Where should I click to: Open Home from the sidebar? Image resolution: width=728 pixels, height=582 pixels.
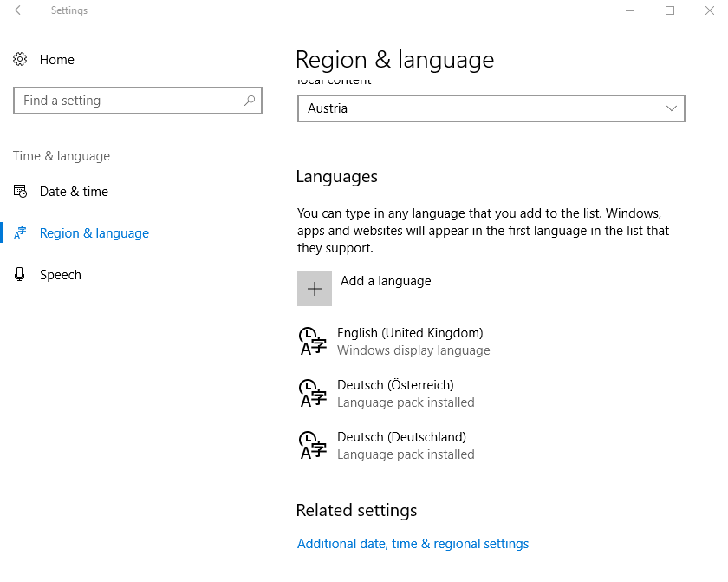(57, 59)
